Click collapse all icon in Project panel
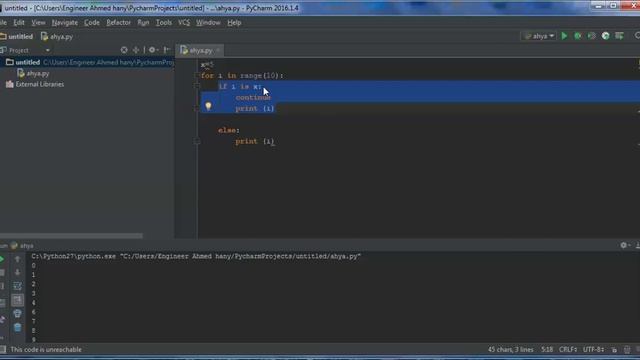Viewport: 640px width, 360px height. click(136, 50)
